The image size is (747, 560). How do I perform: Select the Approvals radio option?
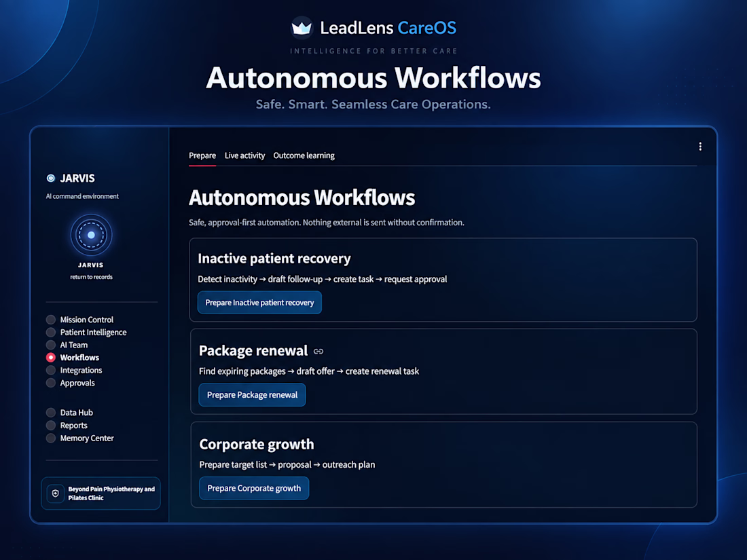click(50, 383)
